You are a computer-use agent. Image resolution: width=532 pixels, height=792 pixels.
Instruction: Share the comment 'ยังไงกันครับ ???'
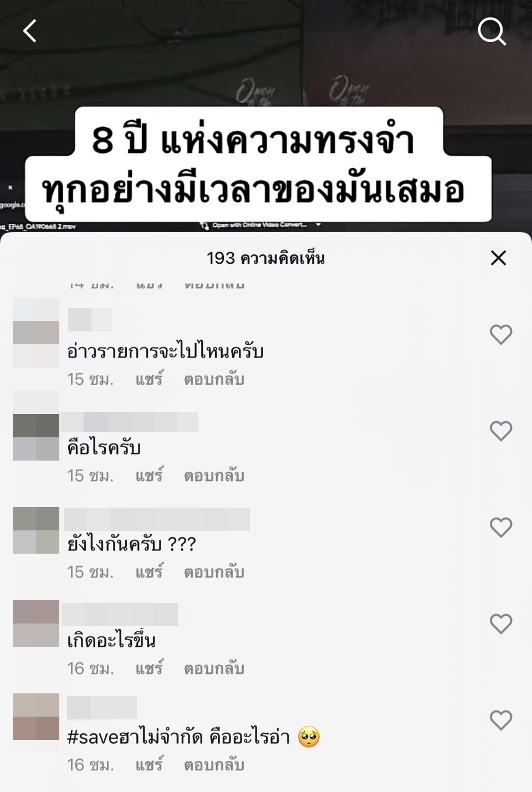149,572
